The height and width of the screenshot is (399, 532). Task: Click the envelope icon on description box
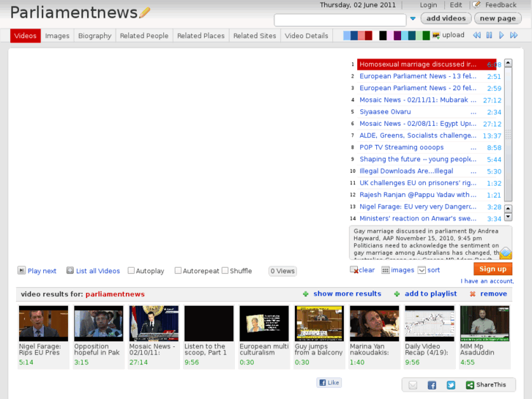[505, 253]
